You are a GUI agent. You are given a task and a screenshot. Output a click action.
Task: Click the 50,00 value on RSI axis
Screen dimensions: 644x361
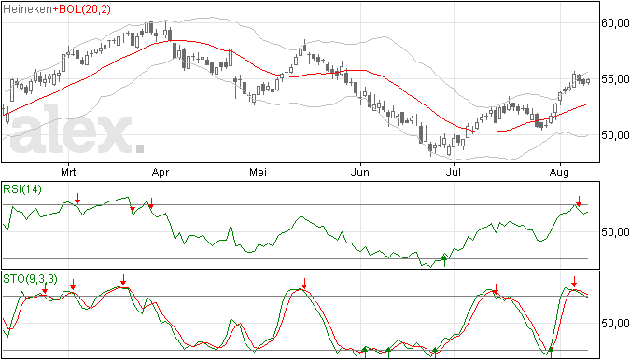pos(615,232)
